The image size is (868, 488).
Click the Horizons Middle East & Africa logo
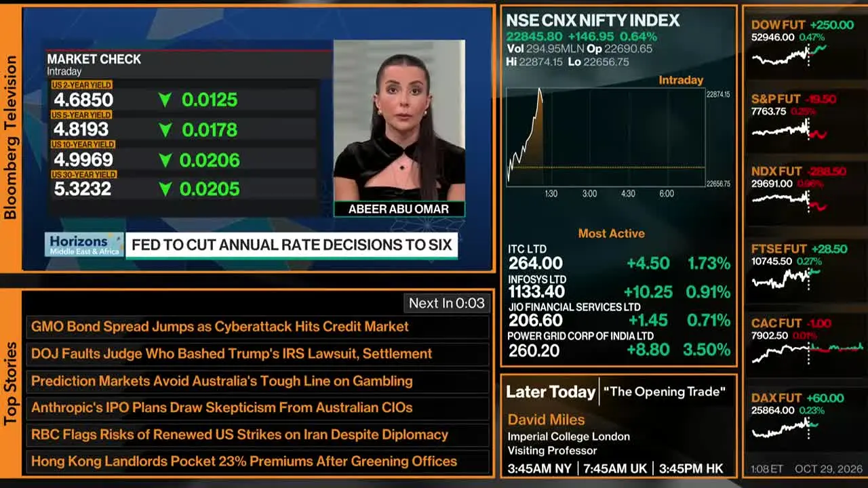click(84, 245)
